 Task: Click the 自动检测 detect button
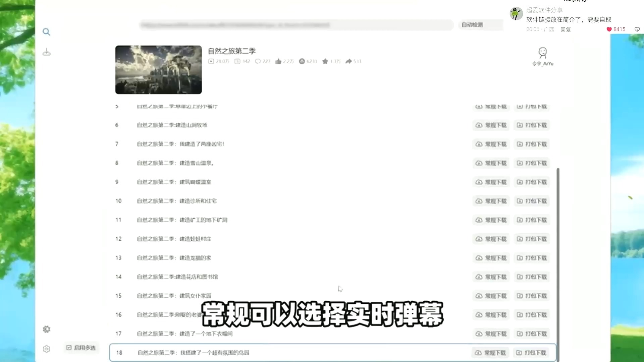[480, 24]
